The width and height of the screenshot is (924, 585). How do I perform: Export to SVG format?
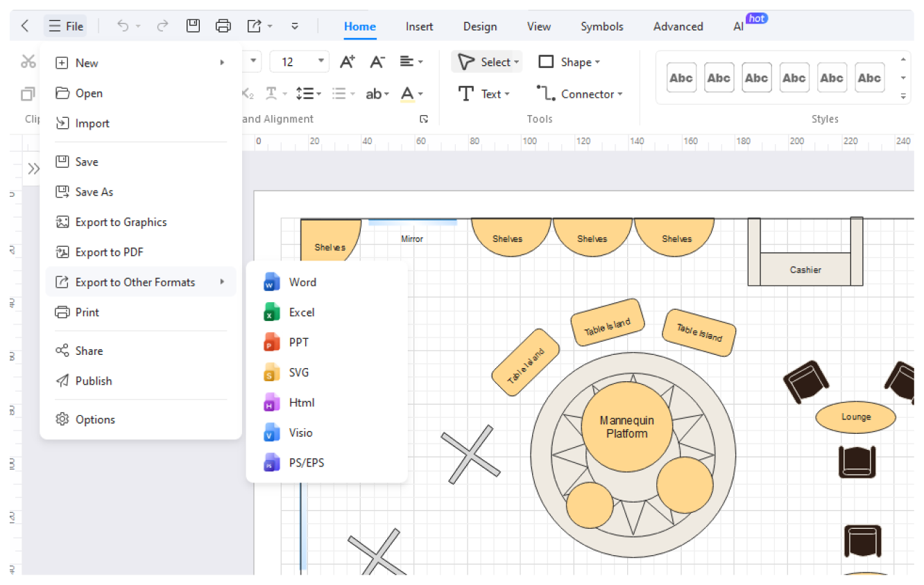pyautogui.click(x=327, y=372)
